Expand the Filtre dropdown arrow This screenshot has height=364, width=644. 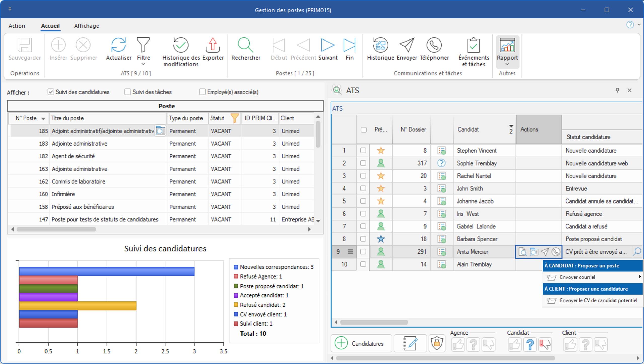[x=143, y=64]
